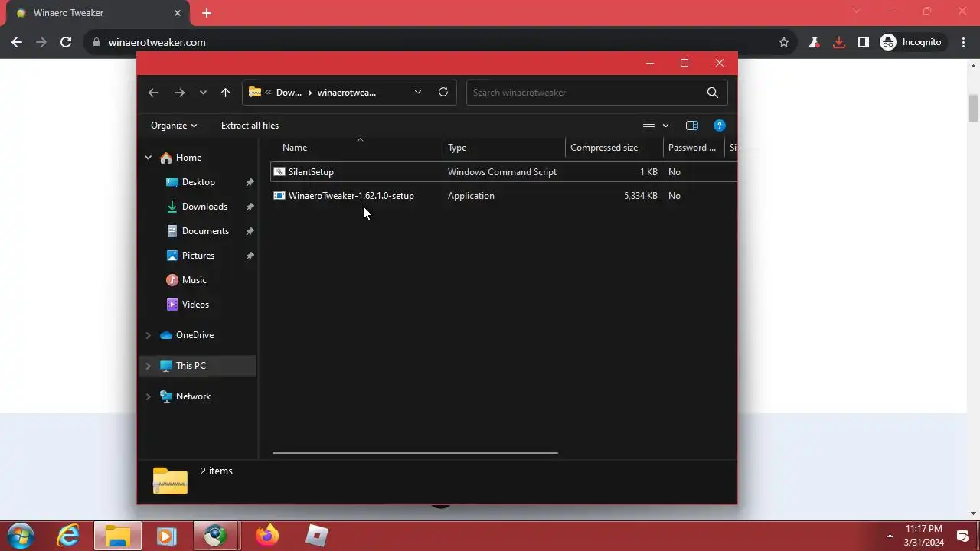Click Extract all files
Screen dimensions: 980x551
pyautogui.click(x=250, y=126)
